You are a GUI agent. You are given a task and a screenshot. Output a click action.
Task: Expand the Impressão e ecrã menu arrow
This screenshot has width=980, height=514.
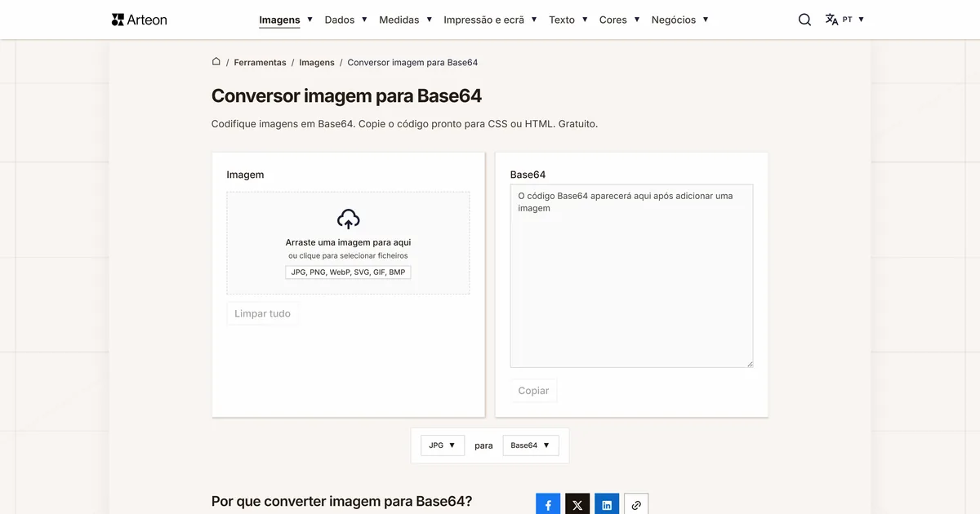coord(534,19)
